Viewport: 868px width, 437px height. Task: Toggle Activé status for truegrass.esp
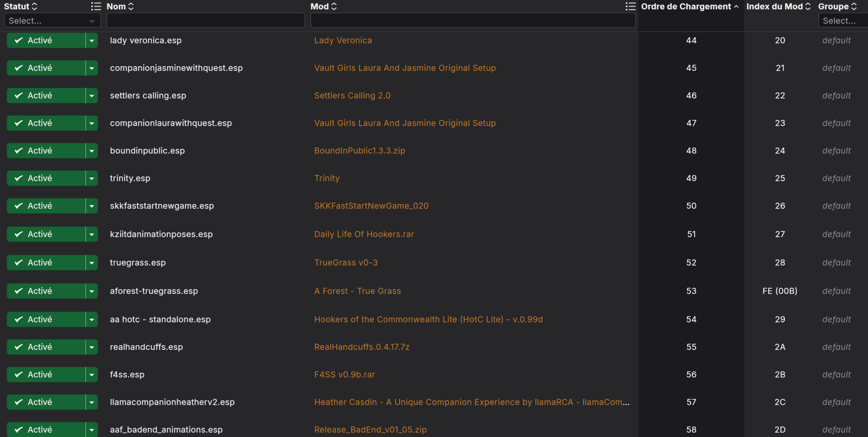tap(46, 263)
